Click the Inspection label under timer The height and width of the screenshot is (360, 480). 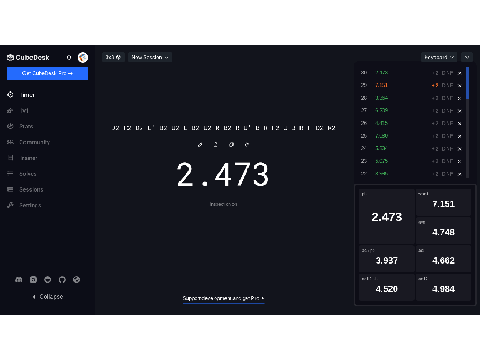pyautogui.click(x=223, y=204)
